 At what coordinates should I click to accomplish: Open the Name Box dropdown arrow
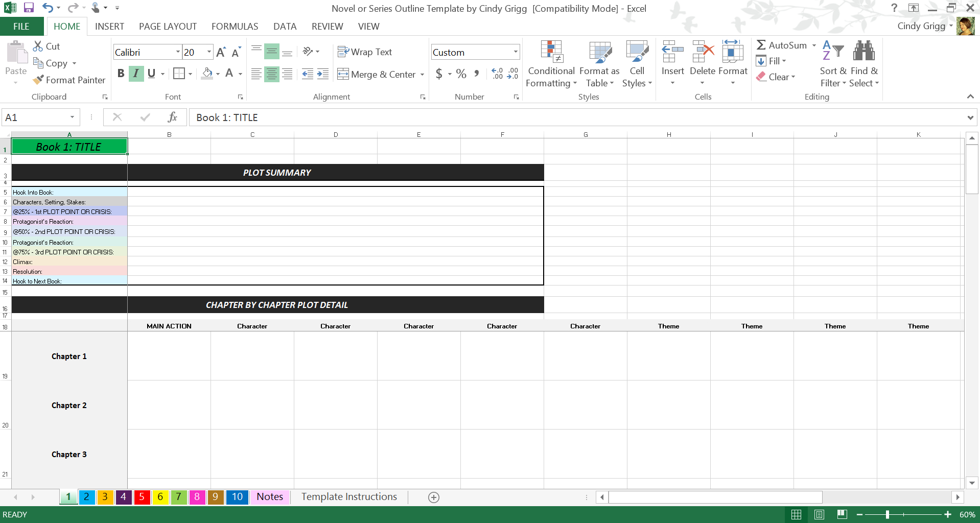[72, 117]
